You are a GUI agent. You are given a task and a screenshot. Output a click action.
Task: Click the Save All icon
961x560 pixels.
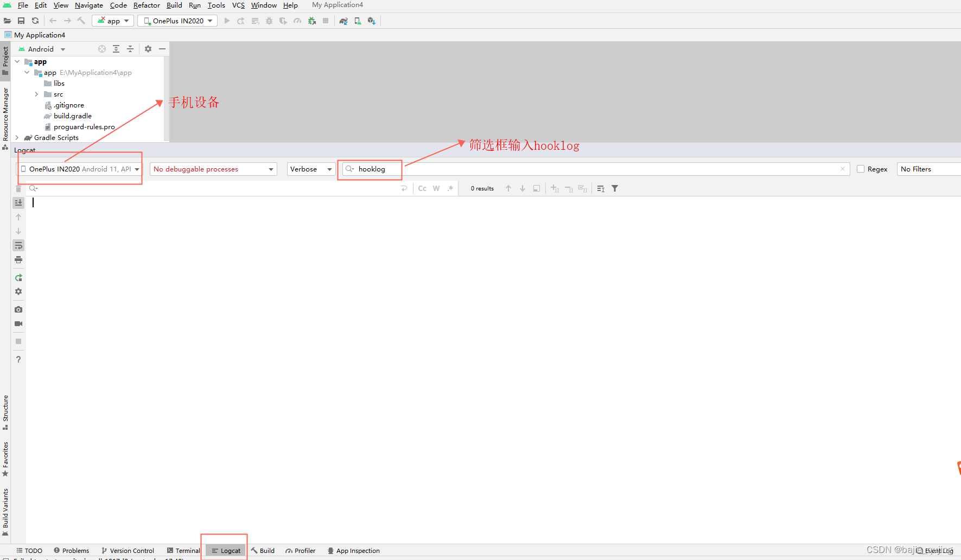coord(21,21)
